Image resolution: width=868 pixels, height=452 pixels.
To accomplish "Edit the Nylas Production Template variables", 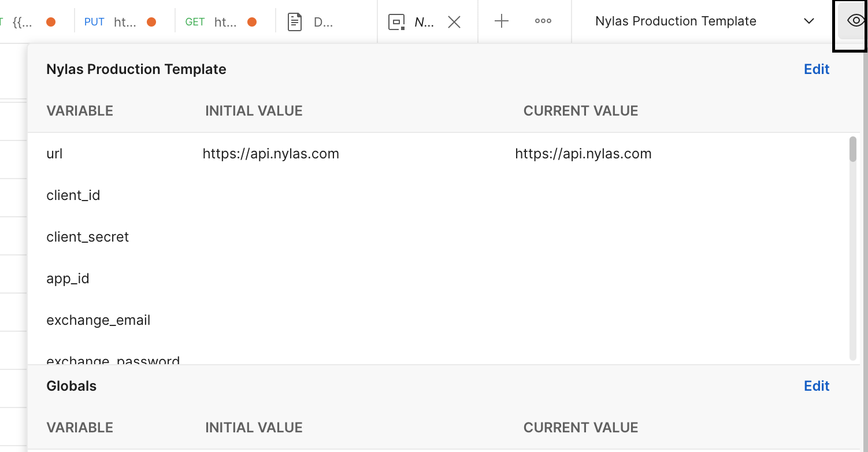I will [x=816, y=69].
